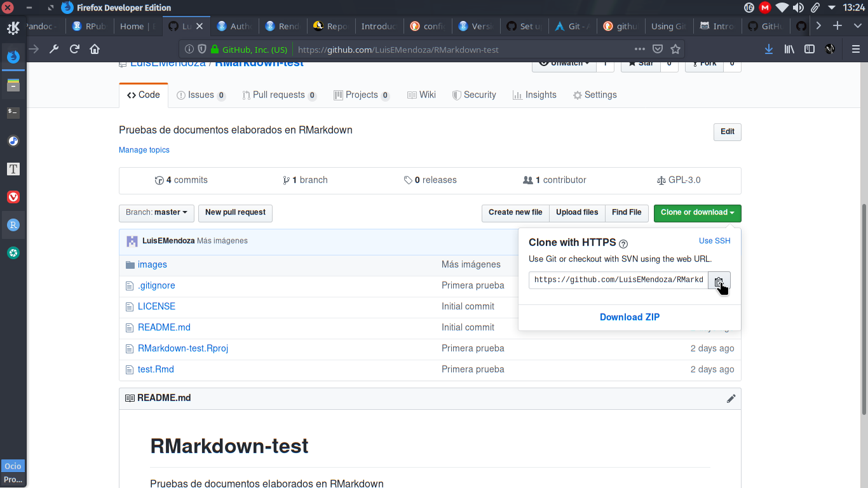Open the images folder
Image resolution: width=868 pixels, height=488 pixels.
153,265
